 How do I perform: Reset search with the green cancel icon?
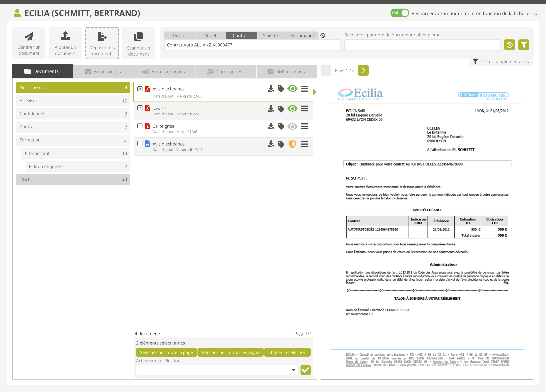tap(509, 45)
